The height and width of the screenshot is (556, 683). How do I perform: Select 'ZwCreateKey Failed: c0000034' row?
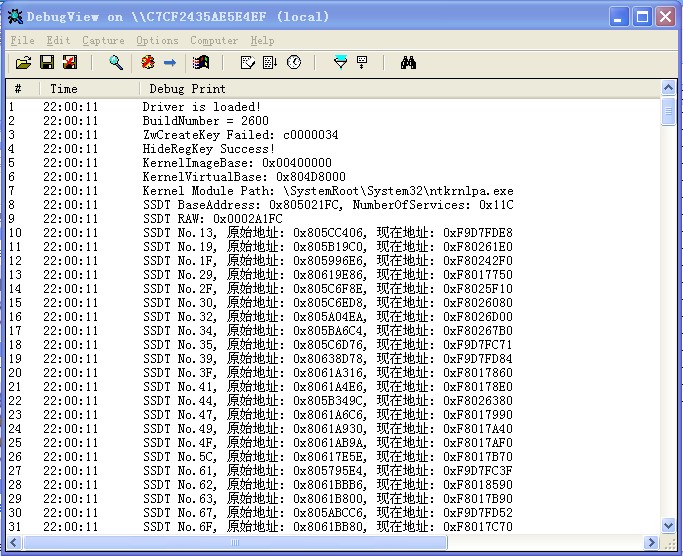point(333,135)
